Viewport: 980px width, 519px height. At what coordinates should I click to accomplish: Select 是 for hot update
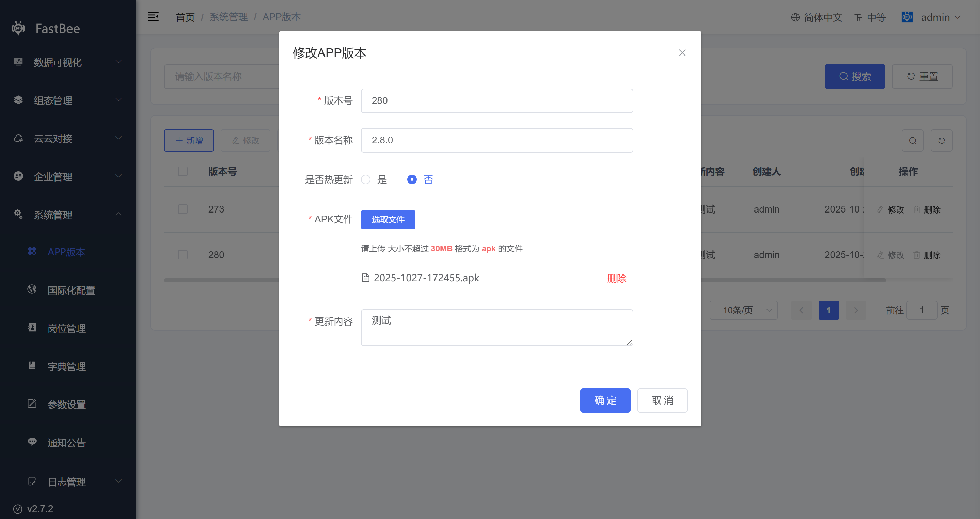(366, 179)
